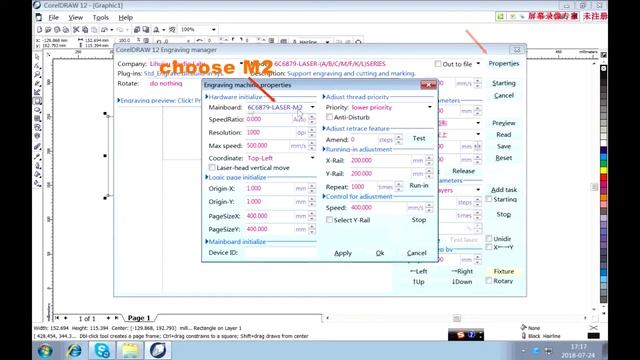The width and height of the screenshot is (640, 360).
Task: Select the Pick tool in toolbox
Action: (x=38, y=57)
